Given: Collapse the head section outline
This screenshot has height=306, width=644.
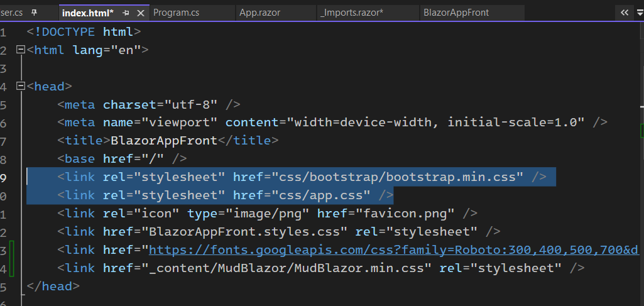Looking at the screenshot, I should (20, 86).
